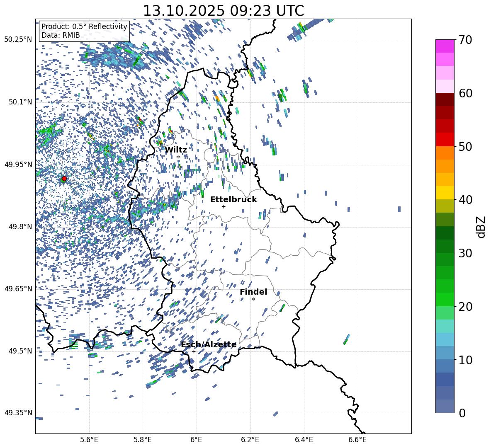The width and height of the screenshot is (491, 448).
Task: Click the red radar site marker
Action: click(x=64, y=179)
